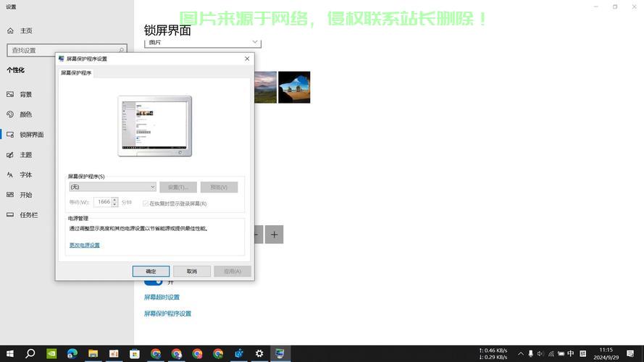The image size is (644, 362).
Task: Click the magnifier icon in 查找设置 box
Action: coord(122,50)
